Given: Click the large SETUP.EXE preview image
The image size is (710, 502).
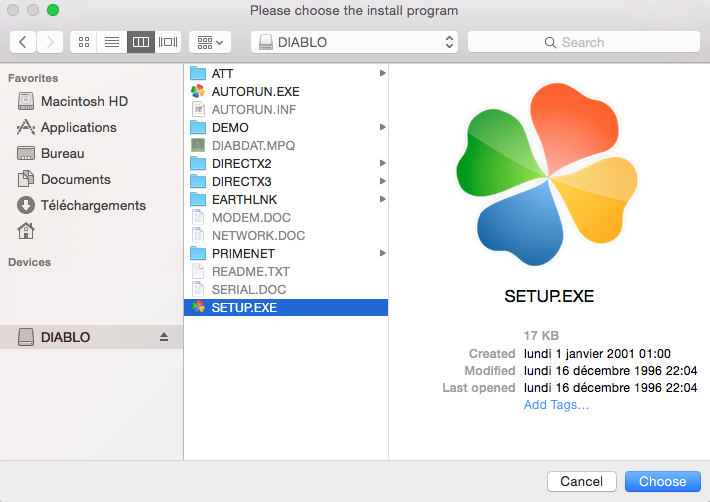Looking at the screenshot, I should [x=547, y=174].
